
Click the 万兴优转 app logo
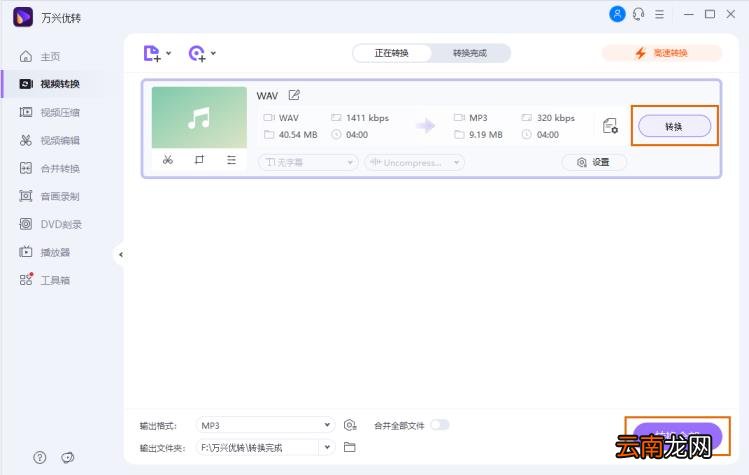pos(23,17)
